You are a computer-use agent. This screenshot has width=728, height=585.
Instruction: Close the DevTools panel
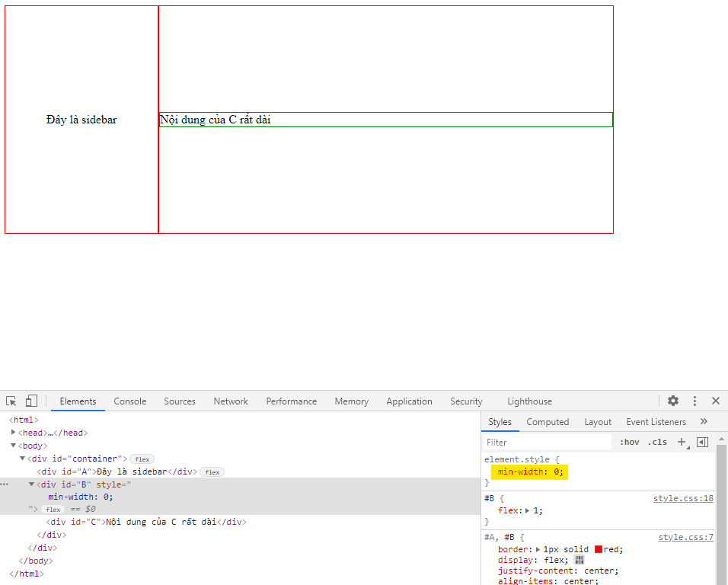pyautogui.click(x=716, y=401)
